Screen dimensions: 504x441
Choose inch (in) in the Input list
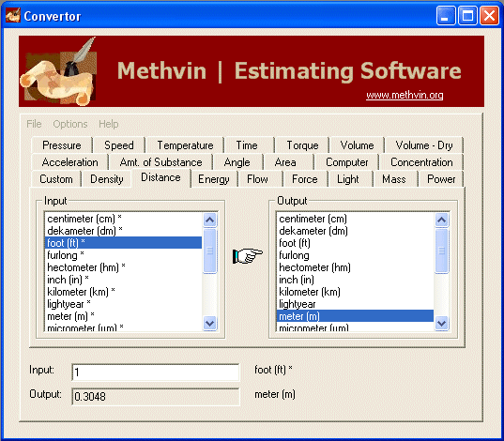(x=124, y=280)
